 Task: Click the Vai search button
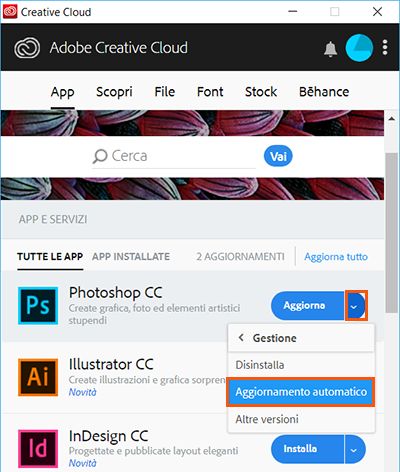point(278,156)
